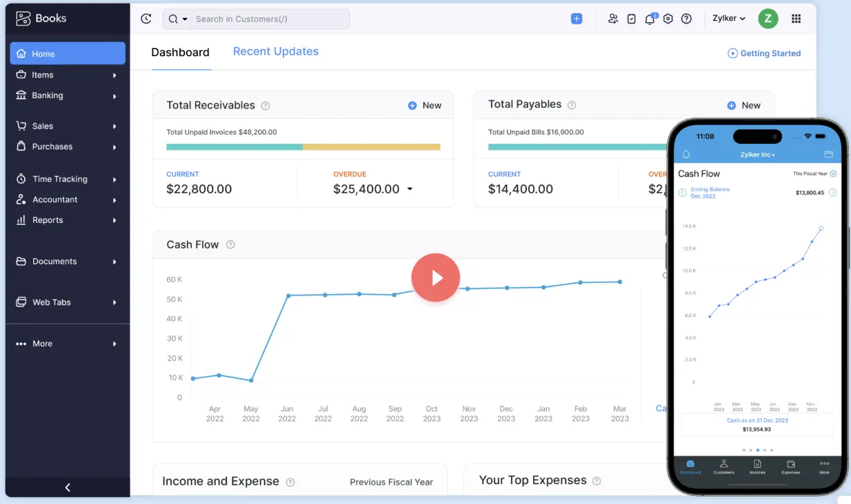Viewport: 851px width, 504px height.
Task: Click the Total Receivables help icon
Action: [265, 106]
